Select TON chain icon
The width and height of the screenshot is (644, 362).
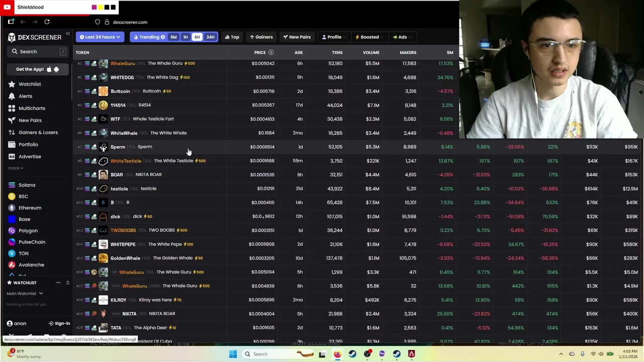pyautogui.click(x=12, y=253)
